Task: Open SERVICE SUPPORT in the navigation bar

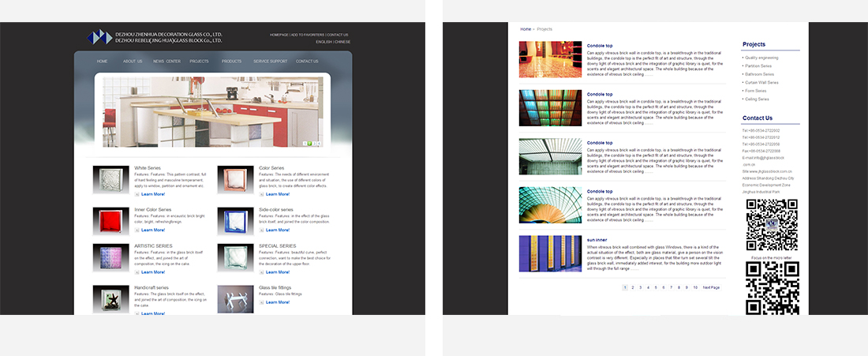Action: click(270, 62)
